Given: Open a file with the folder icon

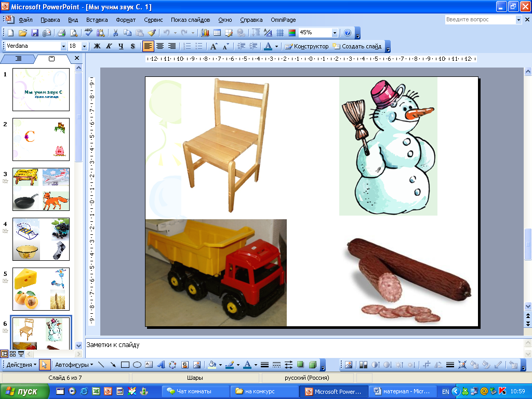Looking at the screenshot, I should 23,33.
